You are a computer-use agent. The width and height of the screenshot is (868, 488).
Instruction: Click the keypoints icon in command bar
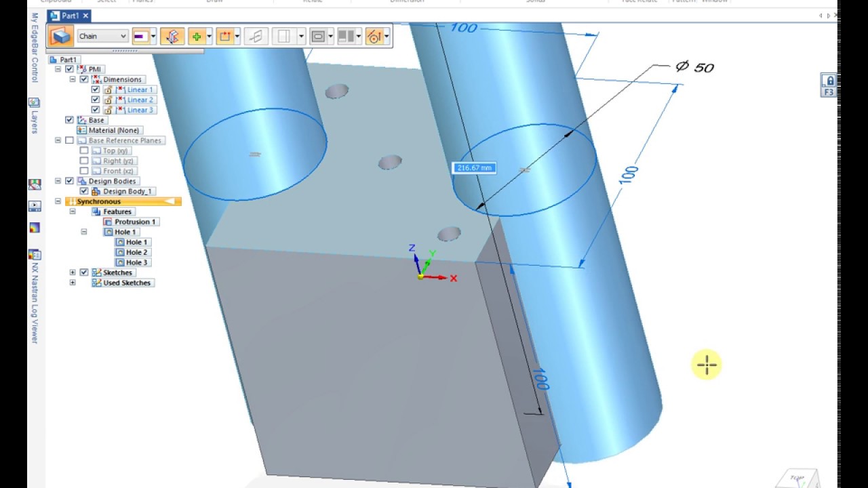pos(374,36)
